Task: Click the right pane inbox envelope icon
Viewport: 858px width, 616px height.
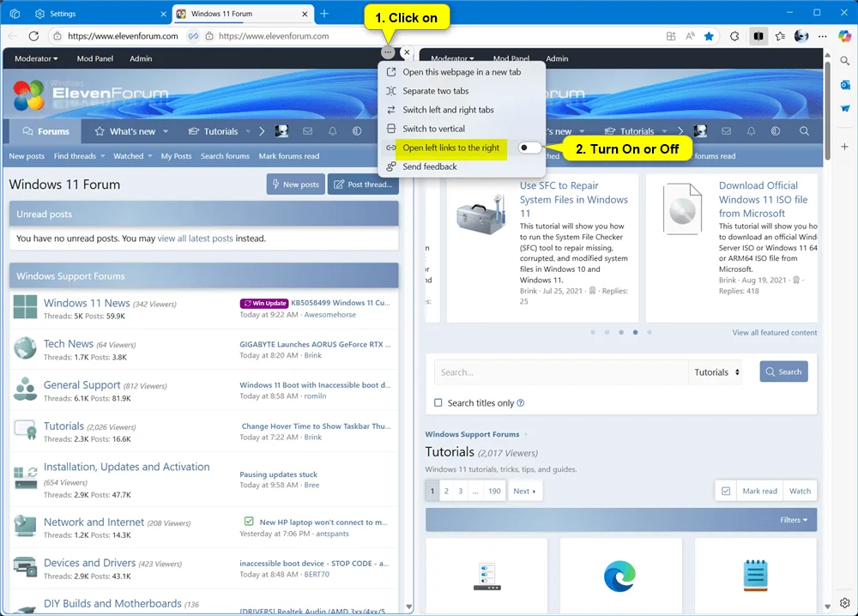Action: [726, 131]
